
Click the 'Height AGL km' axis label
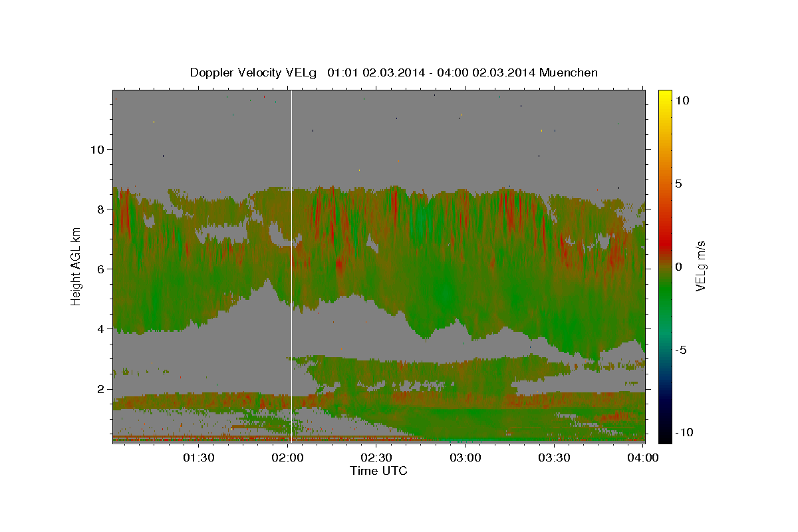tap(76, 266)
